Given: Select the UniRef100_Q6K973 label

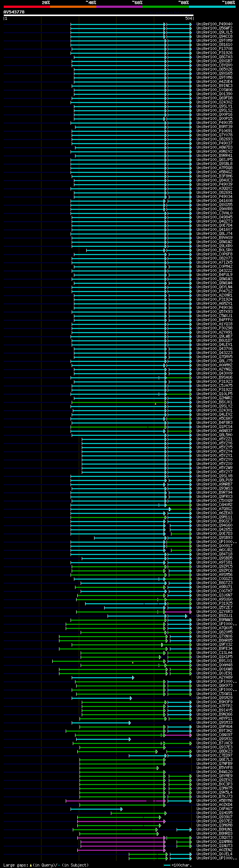Looking at the screenshot, I should [x=214, y=685].
